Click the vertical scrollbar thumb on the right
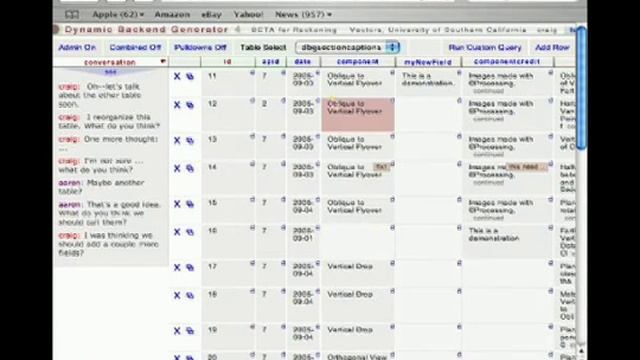 [x=581, y=88]
